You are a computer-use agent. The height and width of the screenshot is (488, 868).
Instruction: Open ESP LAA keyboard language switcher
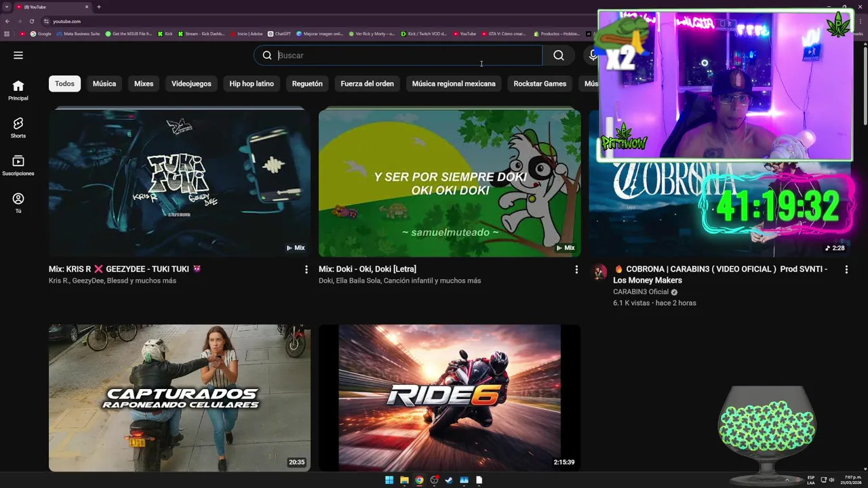(x=811, y=480)
